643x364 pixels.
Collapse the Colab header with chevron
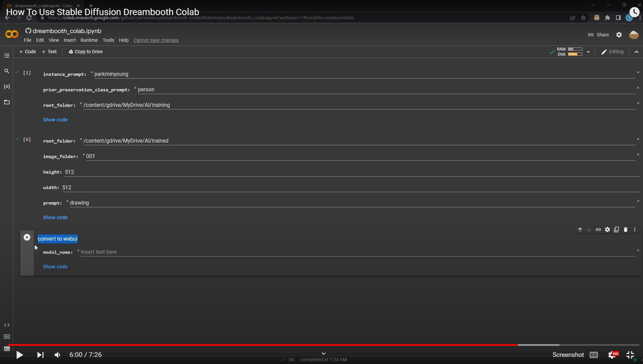pyautogui.click(x=636, y=52)
